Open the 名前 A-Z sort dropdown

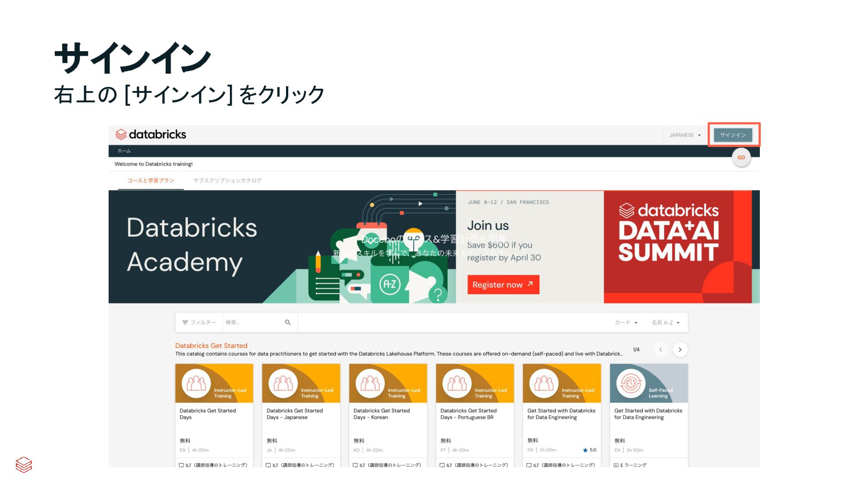pos(666,322)
